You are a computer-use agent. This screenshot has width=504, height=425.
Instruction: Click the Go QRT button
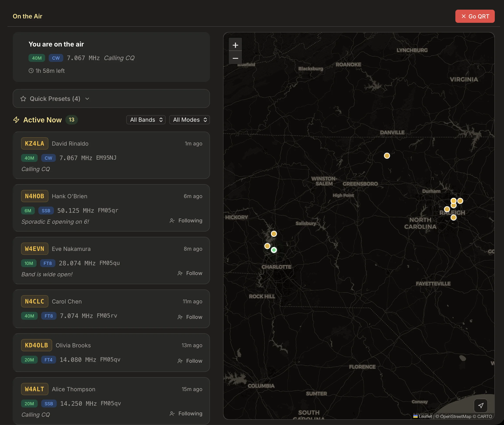475,16
